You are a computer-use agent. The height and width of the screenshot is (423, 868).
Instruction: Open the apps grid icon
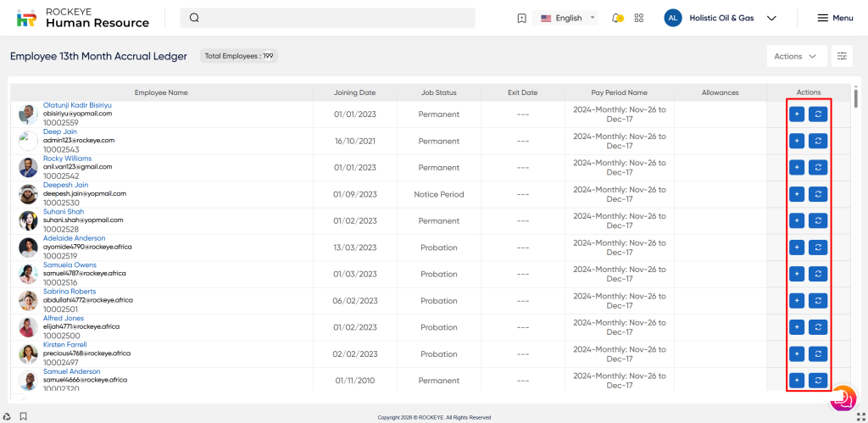tap(639, 18)
